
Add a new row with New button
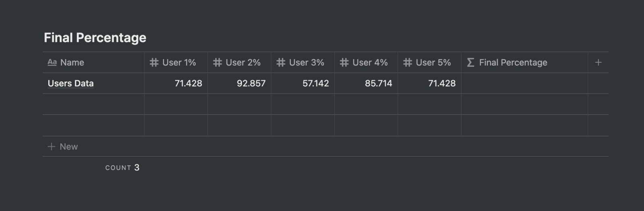pos(63,147)
